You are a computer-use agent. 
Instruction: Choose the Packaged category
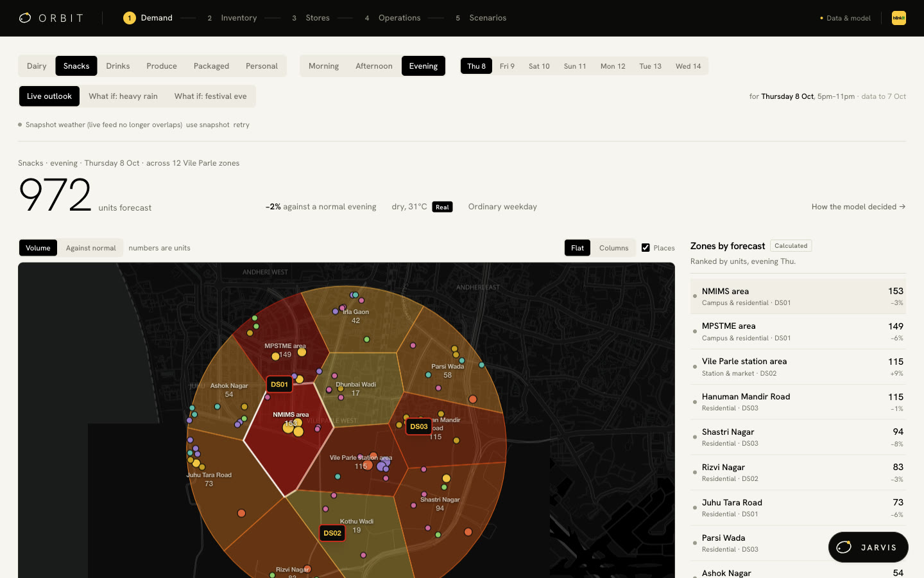pos(211,66)
